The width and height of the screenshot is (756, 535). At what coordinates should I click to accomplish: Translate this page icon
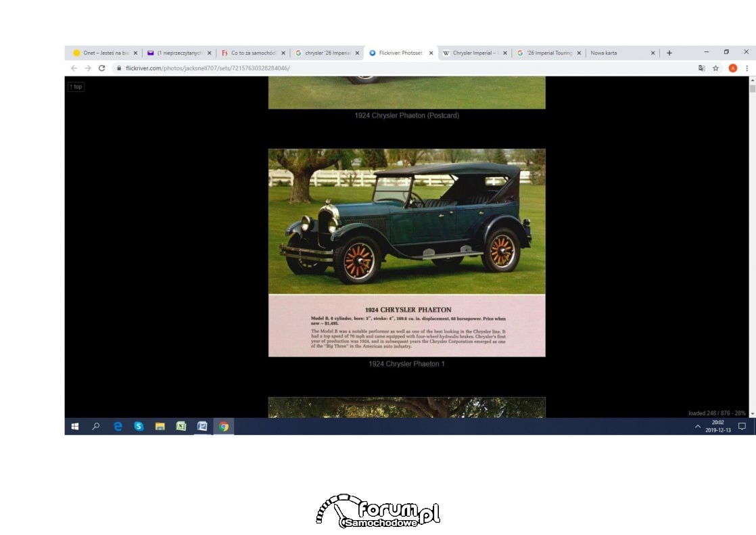click(701, 68)
